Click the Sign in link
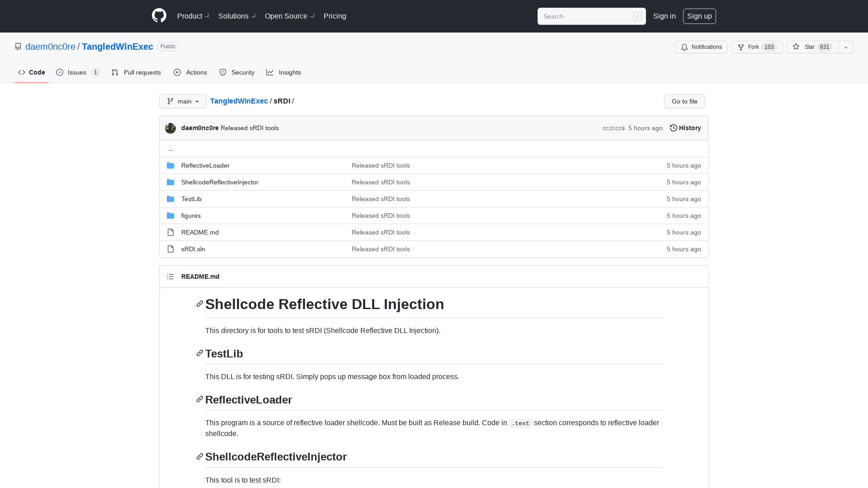The width and height of the screenshot is (868, 488). tap(665, 16)
